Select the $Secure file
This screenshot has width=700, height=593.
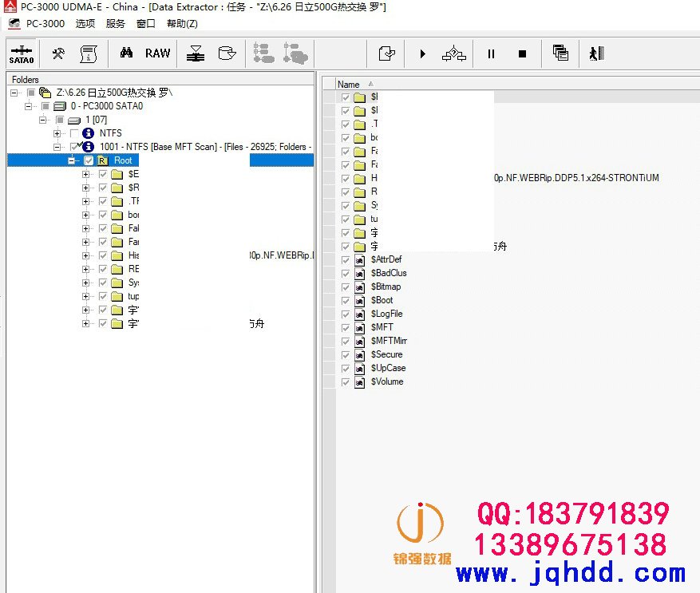click(x=386, y=354)
